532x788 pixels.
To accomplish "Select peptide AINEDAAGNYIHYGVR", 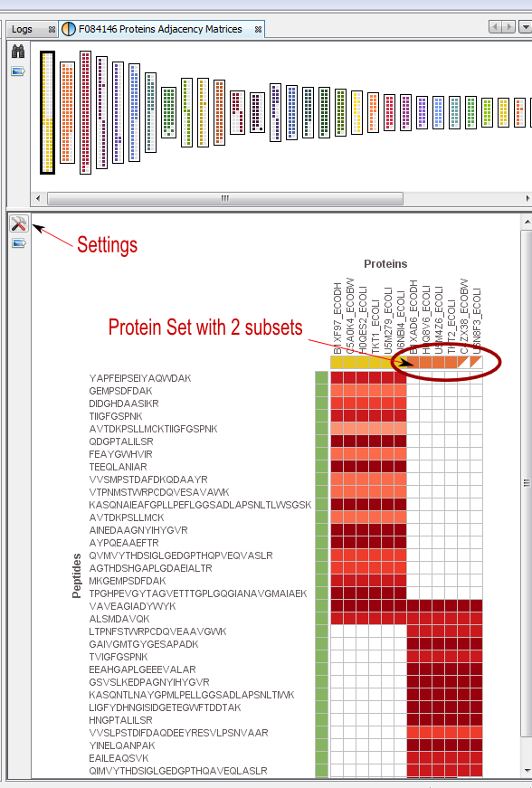I will point(138,530).
